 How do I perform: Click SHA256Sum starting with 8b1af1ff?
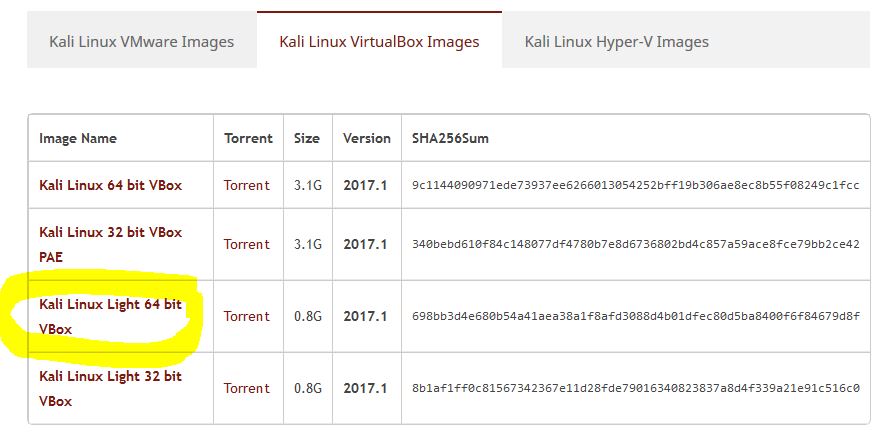click(636, 389)
